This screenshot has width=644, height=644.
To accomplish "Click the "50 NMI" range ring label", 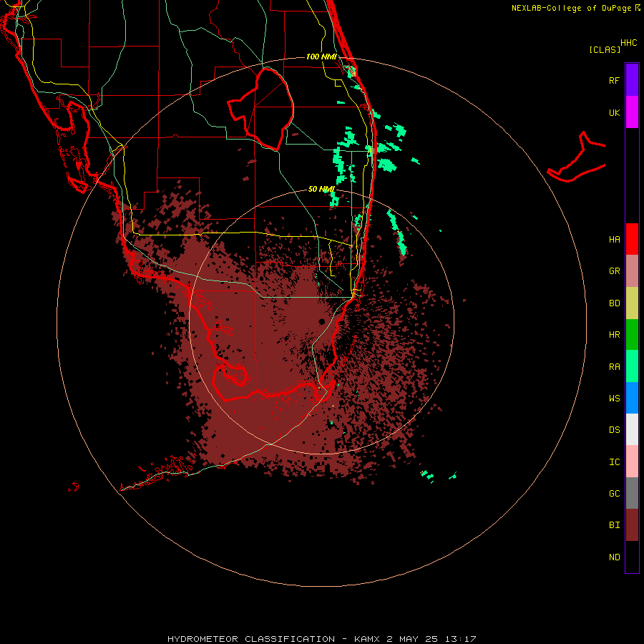I will pos(321,190).
